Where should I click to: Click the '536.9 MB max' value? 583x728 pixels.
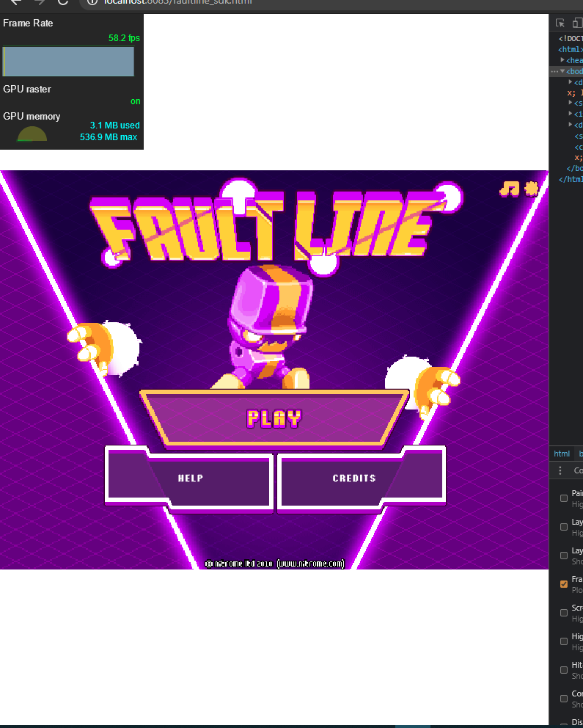point(109,137)
